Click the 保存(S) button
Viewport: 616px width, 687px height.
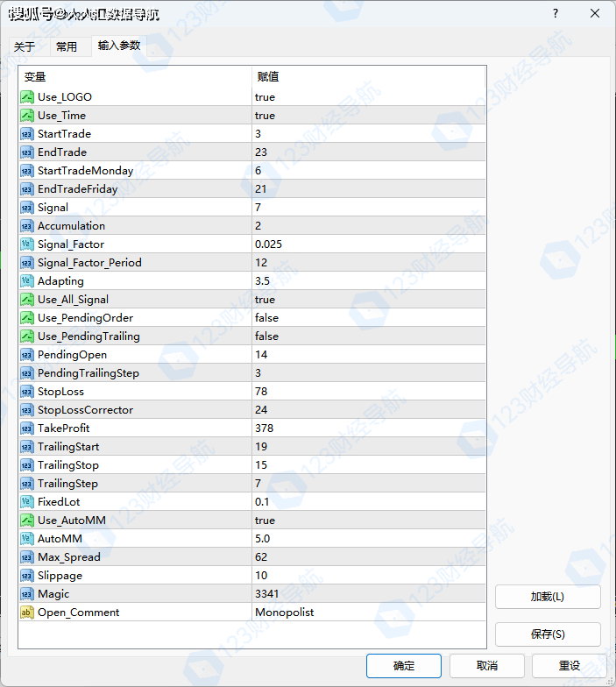(548, 634)
